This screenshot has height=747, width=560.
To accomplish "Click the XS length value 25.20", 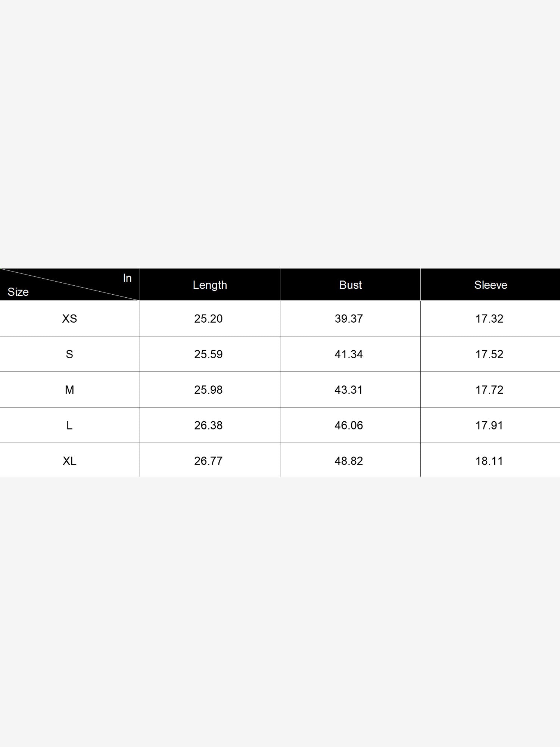I will point(208,319).
